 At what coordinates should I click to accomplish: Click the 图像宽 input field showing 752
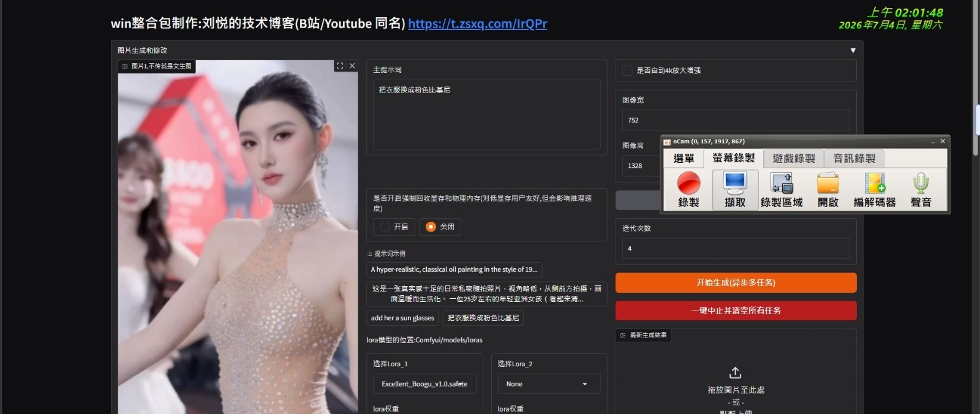coord(736,120)
